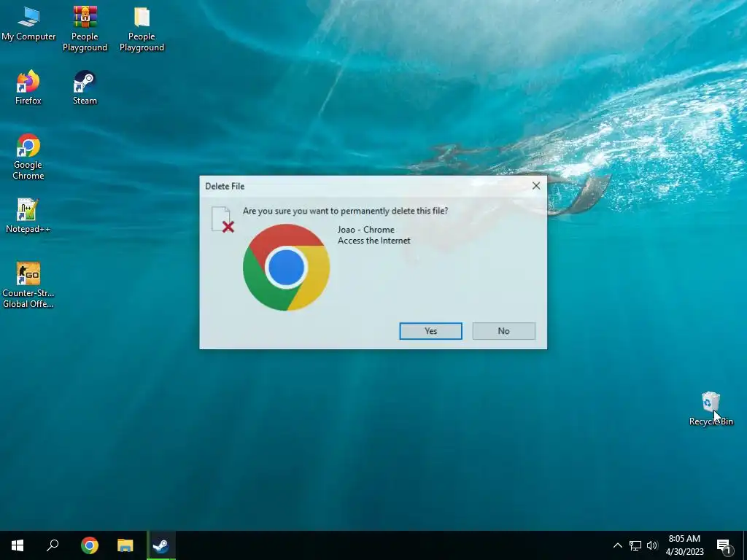The height and width of the screenshot is (560, 747).
Task: Select the Recycle Bin icon
Action: (x=711, y=408)
